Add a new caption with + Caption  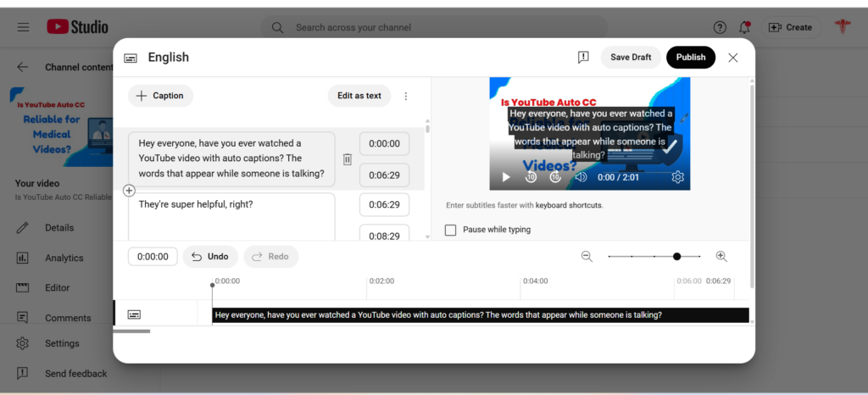point(160,96)
